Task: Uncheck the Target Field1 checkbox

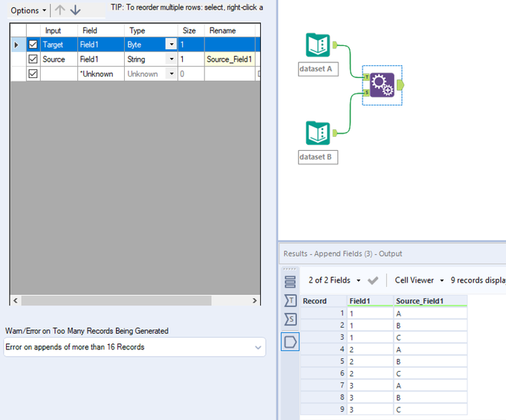Action: tap(33, 44)
